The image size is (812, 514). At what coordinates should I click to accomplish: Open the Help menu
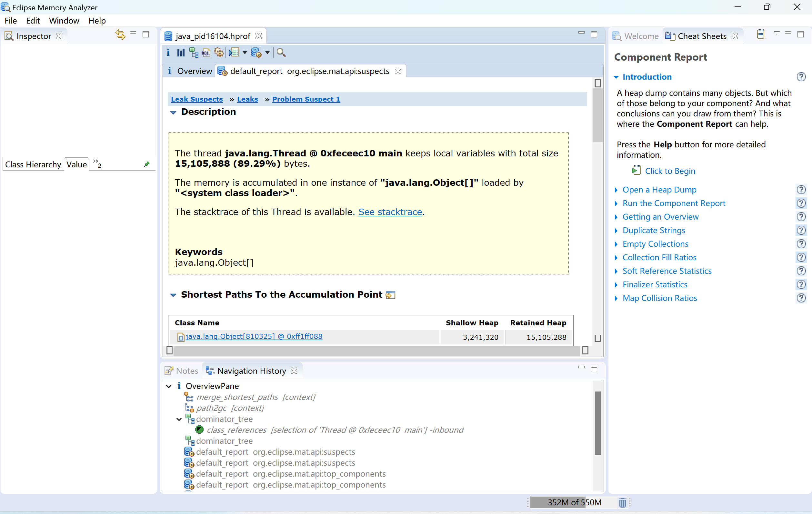[97, 21]
